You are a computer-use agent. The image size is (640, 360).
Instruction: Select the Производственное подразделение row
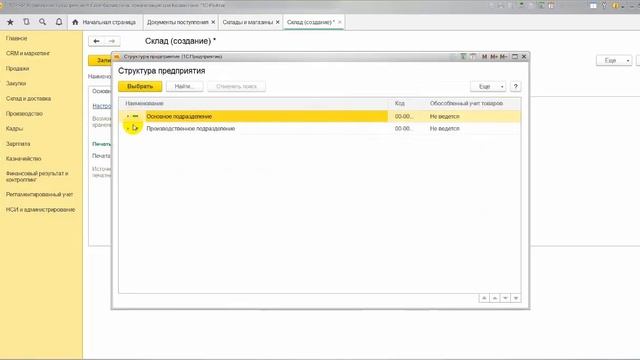click(x=320, y=129)
